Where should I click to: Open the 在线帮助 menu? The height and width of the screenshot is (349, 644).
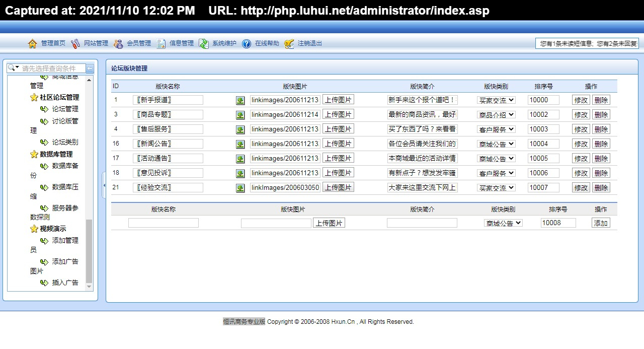pos(267,43)
